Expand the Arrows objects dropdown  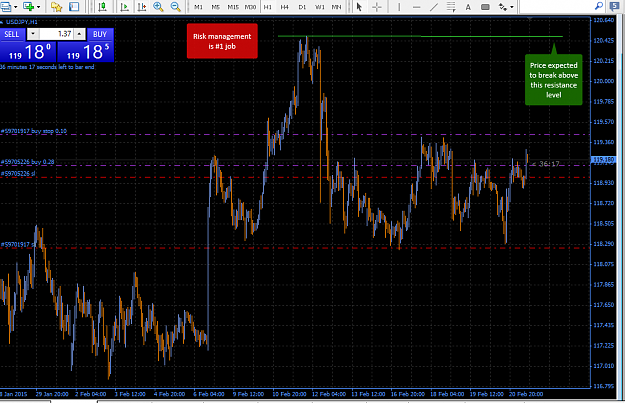pyautogui.click(x=512, y=7)
